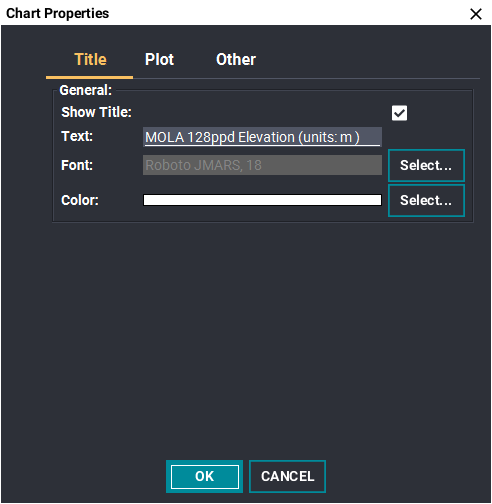Open the Plot tab

point(159,60)
